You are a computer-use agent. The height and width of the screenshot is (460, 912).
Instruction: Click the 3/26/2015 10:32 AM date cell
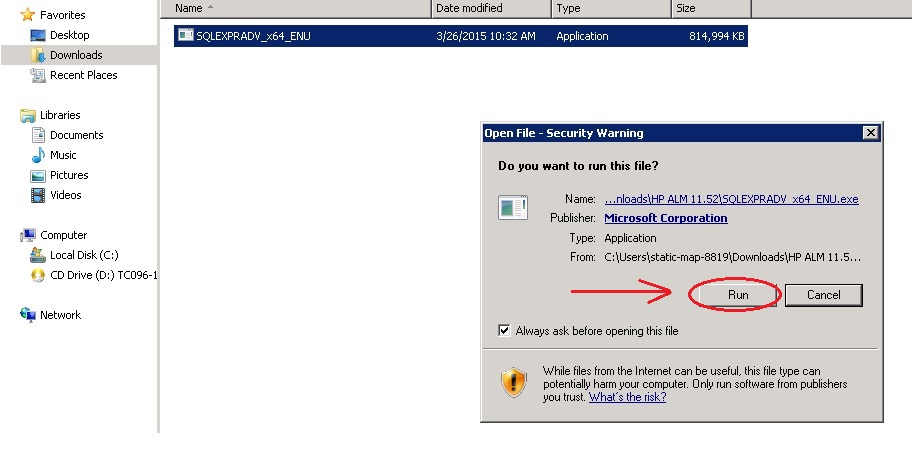point(486,36)
